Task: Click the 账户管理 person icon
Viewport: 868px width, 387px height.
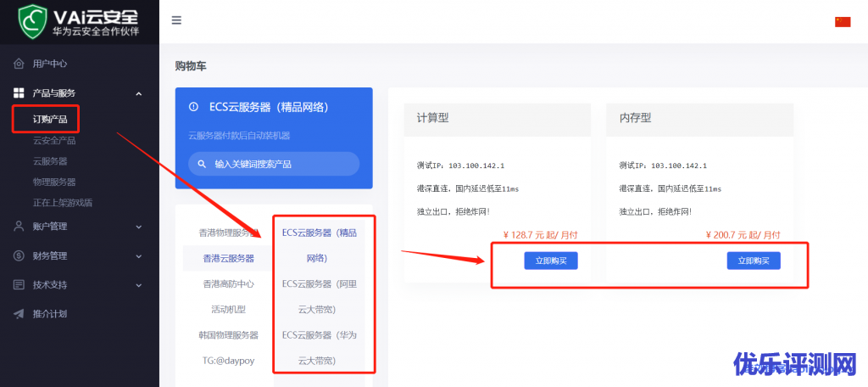Action: pos(19,227)
